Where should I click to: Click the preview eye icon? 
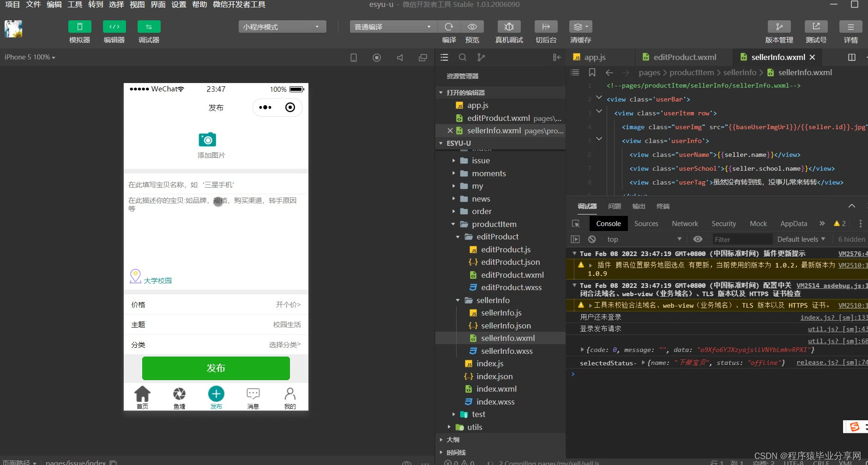[472, 27]
